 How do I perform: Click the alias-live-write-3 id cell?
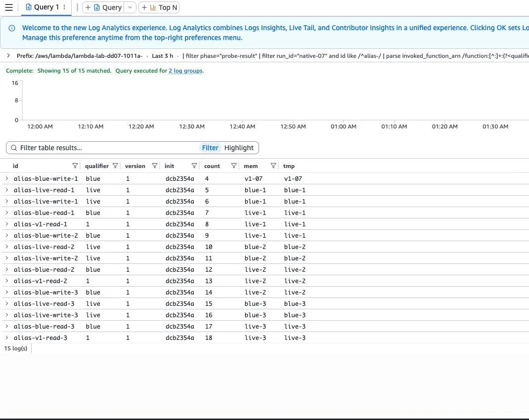(x=46, y=315)
